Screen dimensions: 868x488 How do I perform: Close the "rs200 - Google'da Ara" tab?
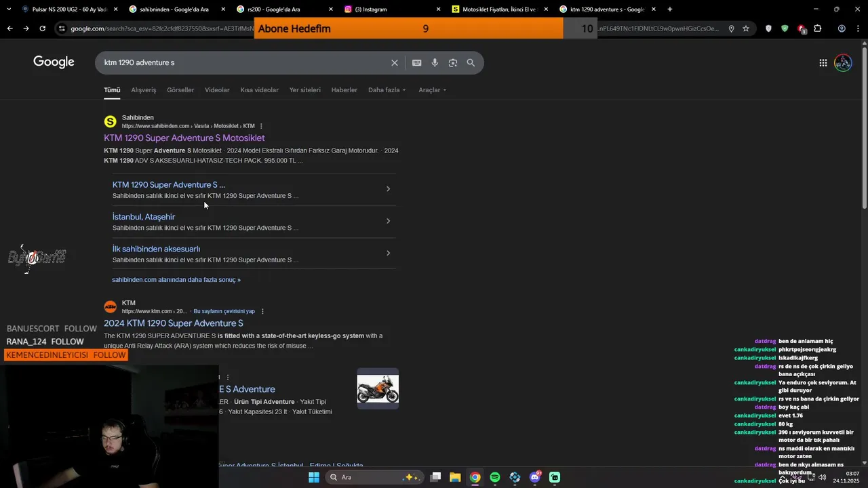click(331, 9)
